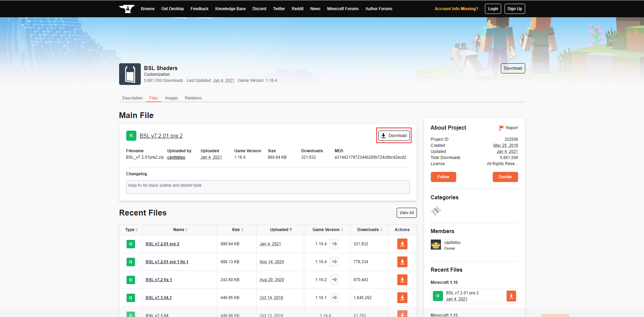This screenshot has width=644, height=317.
Task: Download BSL v7.2 fix 1 via orange icon
Action: 402,280
